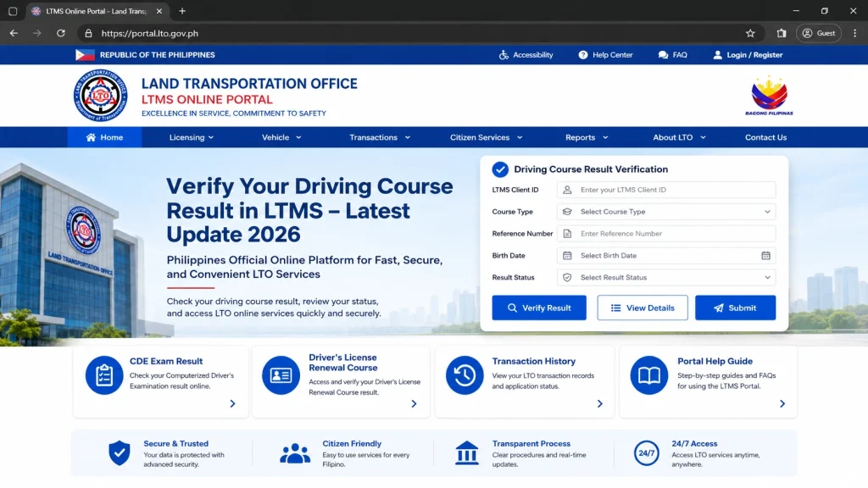Open the Portal Help Guide card arrow
The width and height of the screenshot is (868, 488).
coord(782,404)
